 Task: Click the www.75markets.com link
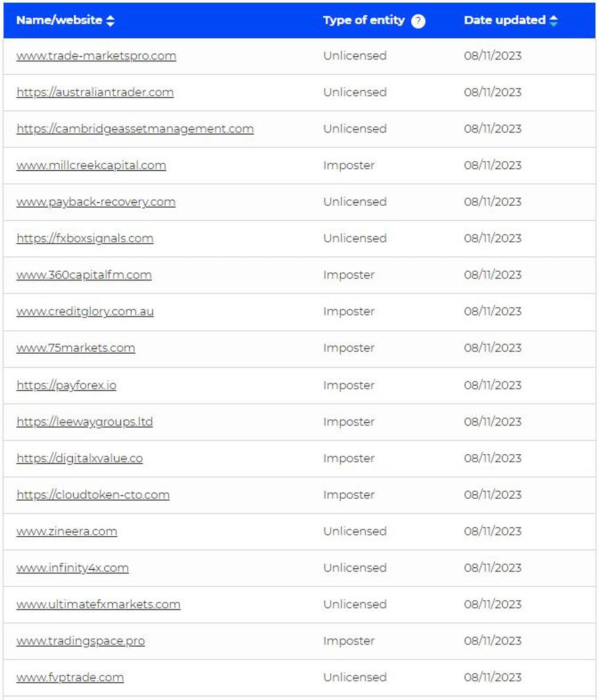click(x=76, y=348)
